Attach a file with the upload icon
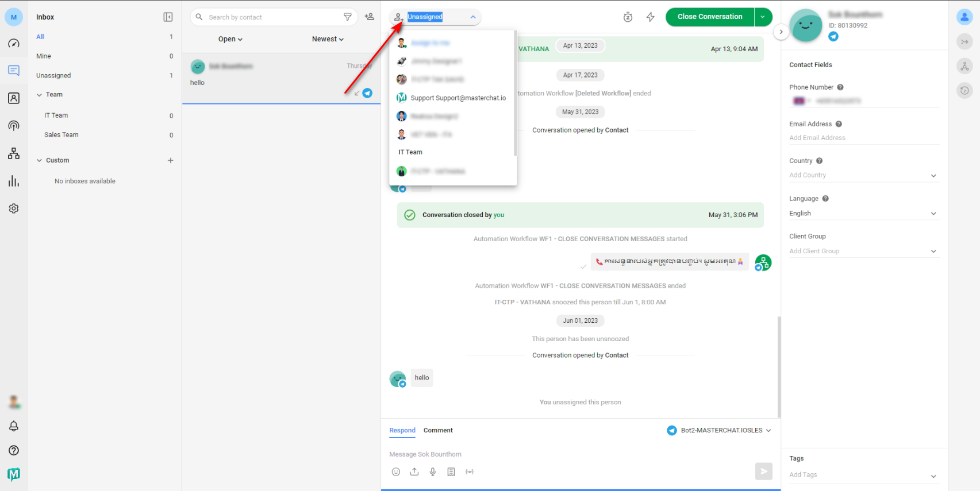Image resolution: width=980 pixels, height=491 pixels. coord(414,472)
